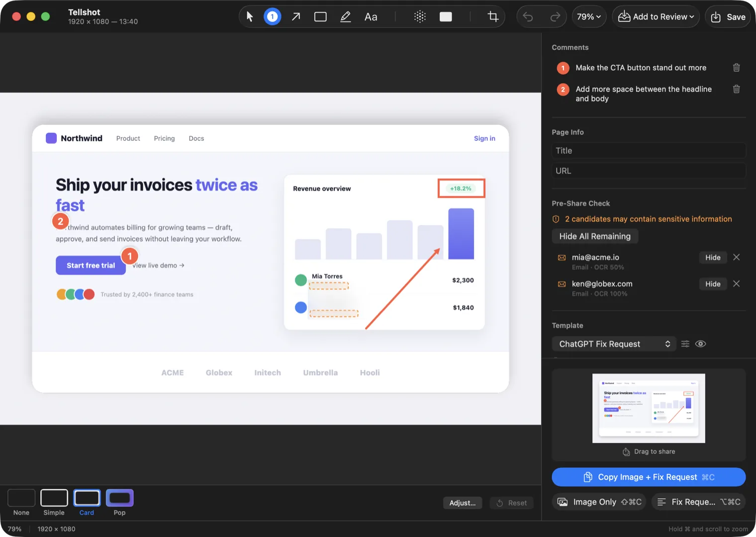The height and width of the screenshot is (537, 756).
Task: Click the mia@acme.io email envelope icon
Action: [x=562, y=258]
